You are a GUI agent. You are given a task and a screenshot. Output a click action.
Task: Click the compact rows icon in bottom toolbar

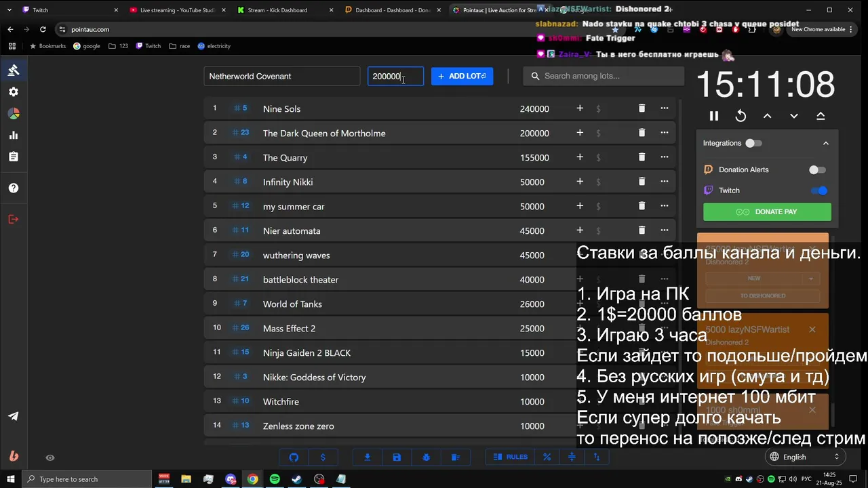(572, 457)
